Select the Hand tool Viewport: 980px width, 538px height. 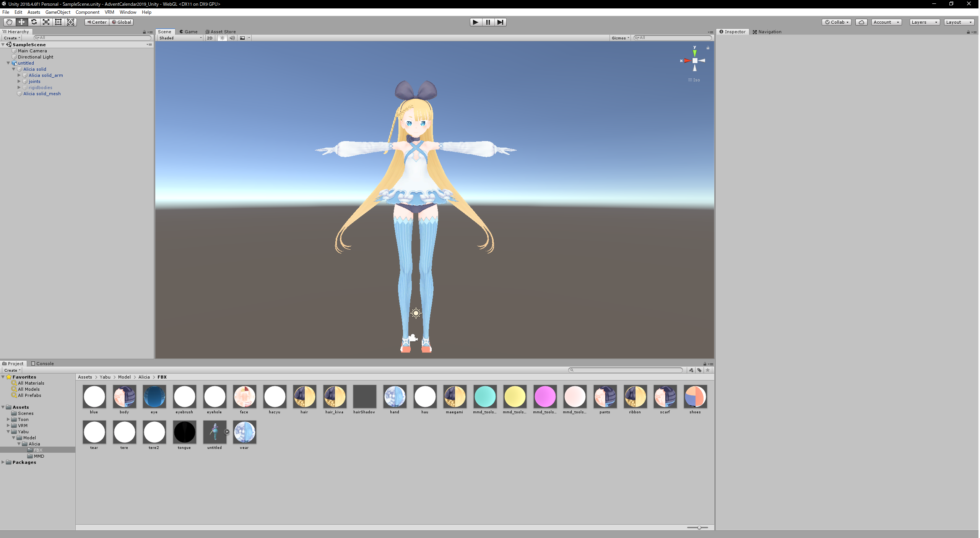point(9,22)
